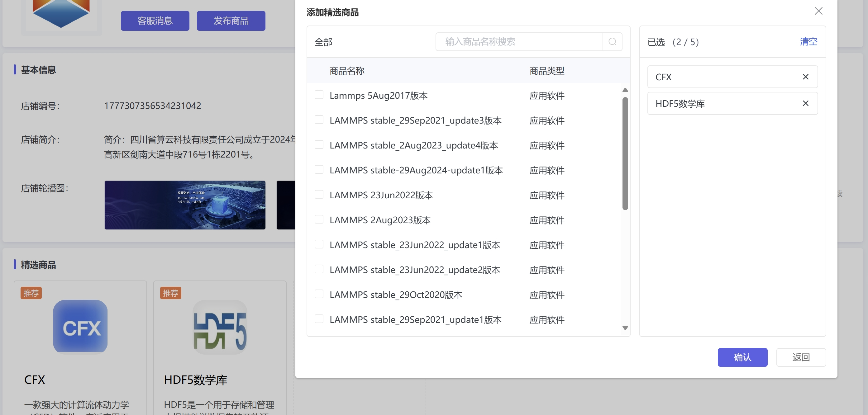This screenshot has width=868, height=415.
Task: Click 发布商品 button
Action: pos(231,21)
